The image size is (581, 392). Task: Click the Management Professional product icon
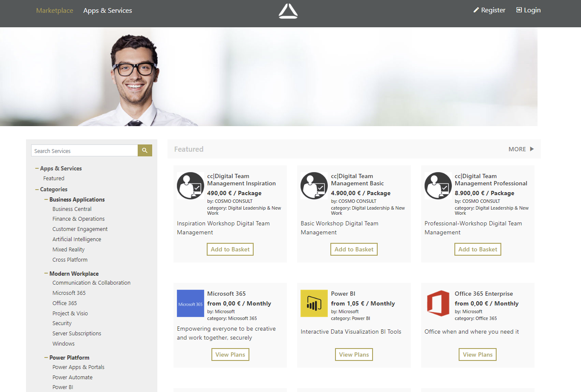438,186
